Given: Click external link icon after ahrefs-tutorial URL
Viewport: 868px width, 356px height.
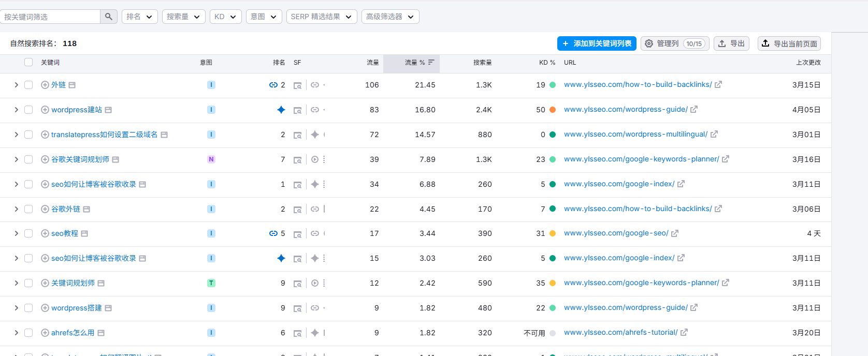Looking at the screenshot, I should (684, 332).
